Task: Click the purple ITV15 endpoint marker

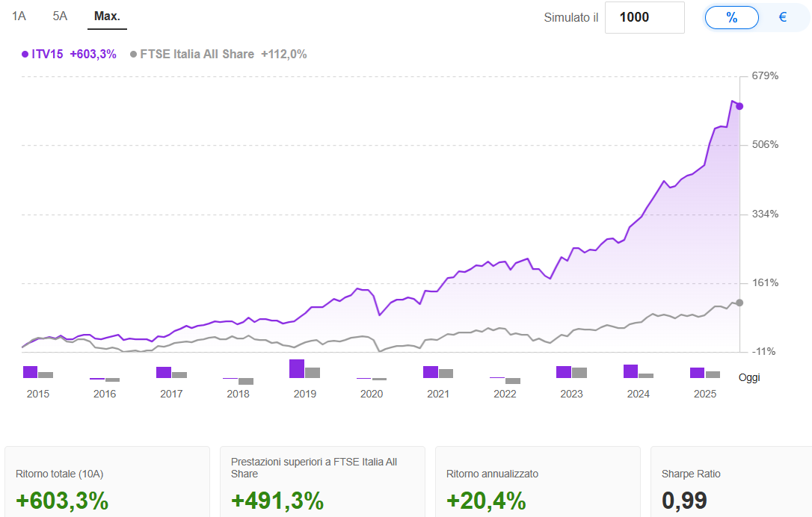Action: click(739, 106)
